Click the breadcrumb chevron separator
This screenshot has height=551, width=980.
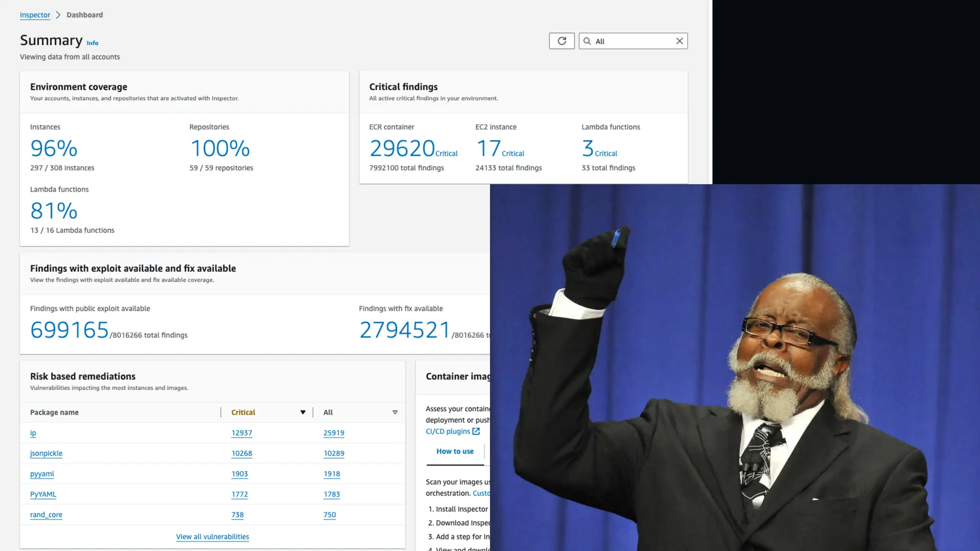pos(58,15)
